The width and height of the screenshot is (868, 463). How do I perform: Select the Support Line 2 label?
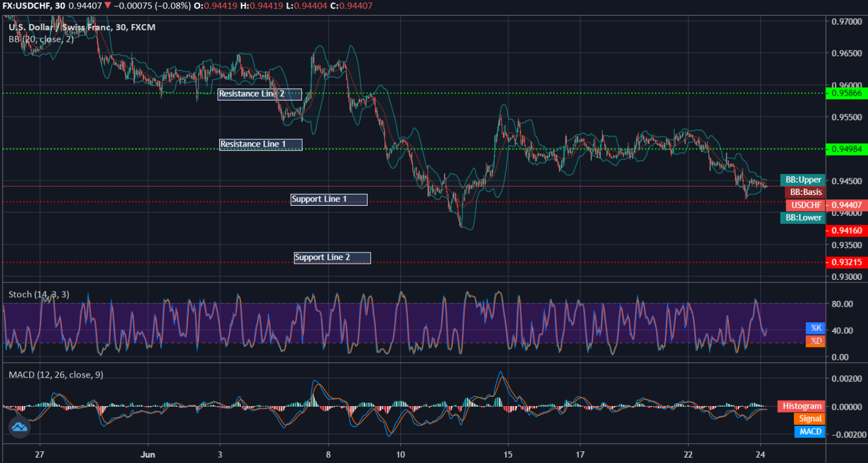coord(332,258)
